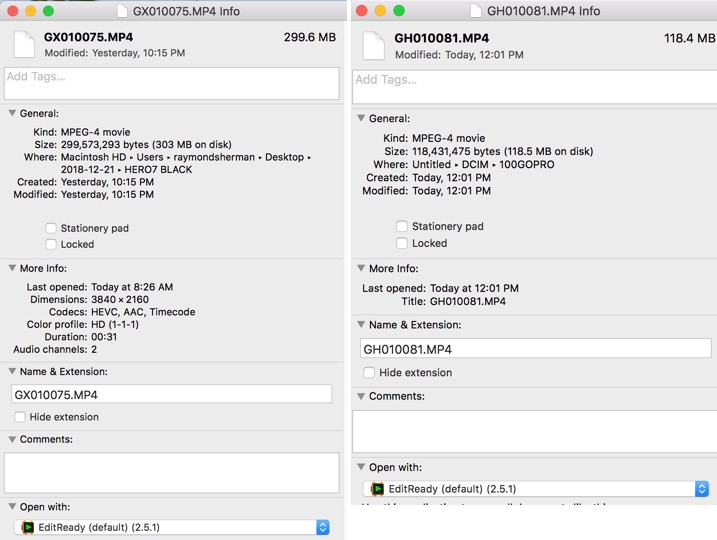717x540 pixels.
Task: Click the 118.4 MB file size text
Action: 690,38
